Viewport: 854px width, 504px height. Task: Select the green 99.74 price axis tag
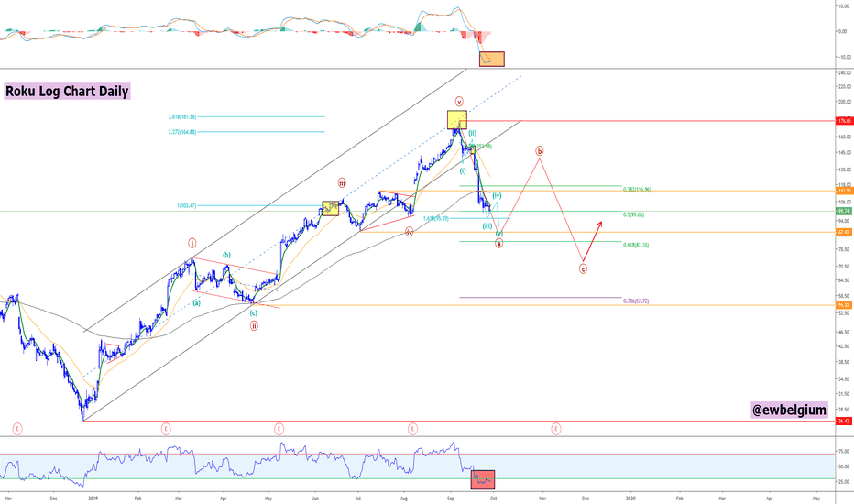(844, 211)
